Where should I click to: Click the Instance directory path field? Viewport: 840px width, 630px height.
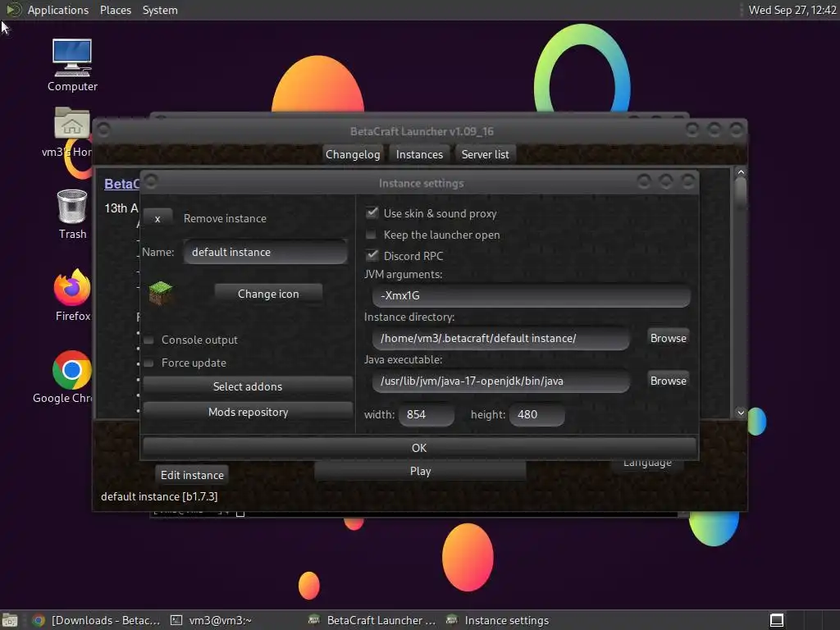point(501,338)
